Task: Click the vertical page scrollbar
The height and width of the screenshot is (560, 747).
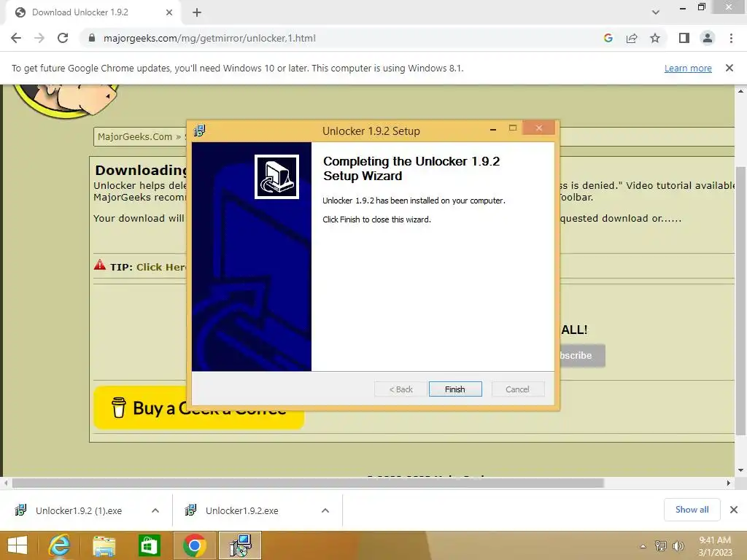Action: coord(740,300)
